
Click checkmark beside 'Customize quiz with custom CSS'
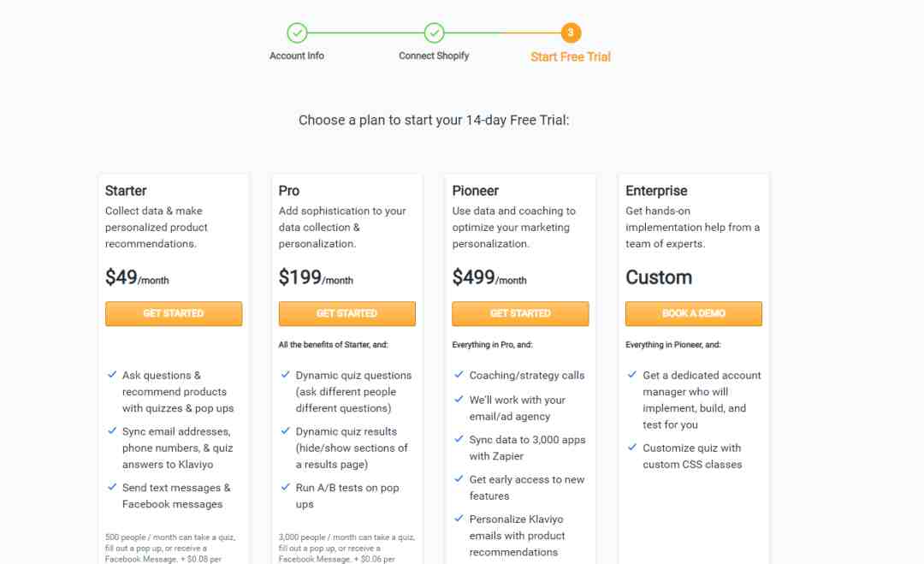[x=632, y=448]
